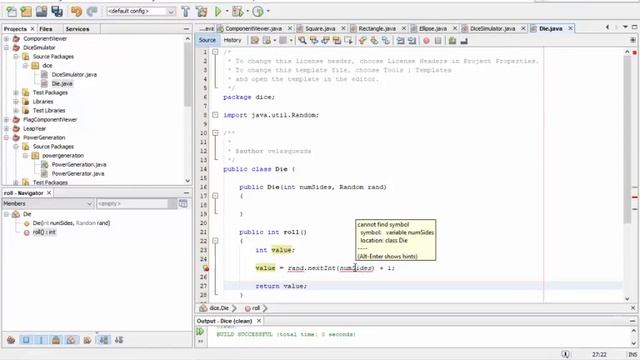Viewport: 640px width, 360px height.
Task: Open the Navigator Members dropdown
Action: point(48,203)
